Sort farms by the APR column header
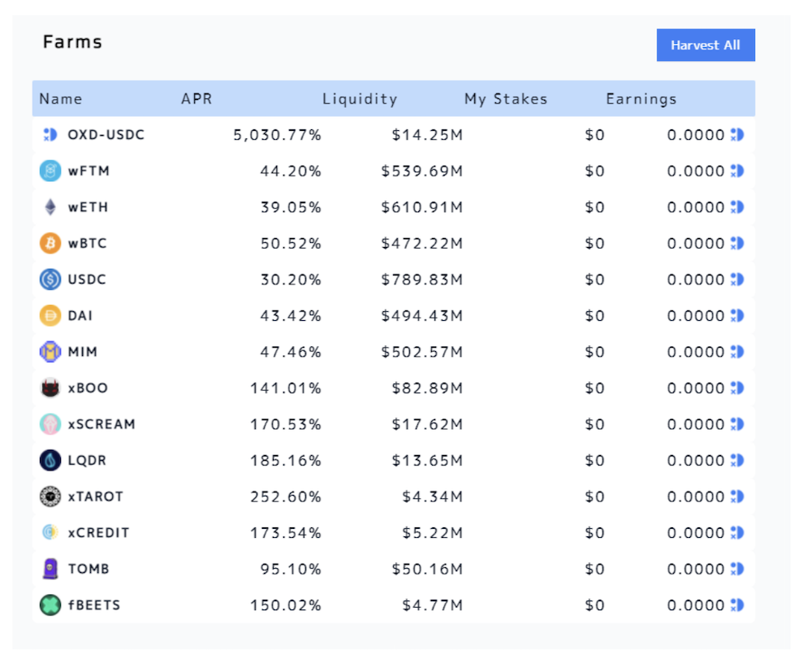 tap(197, 98)
